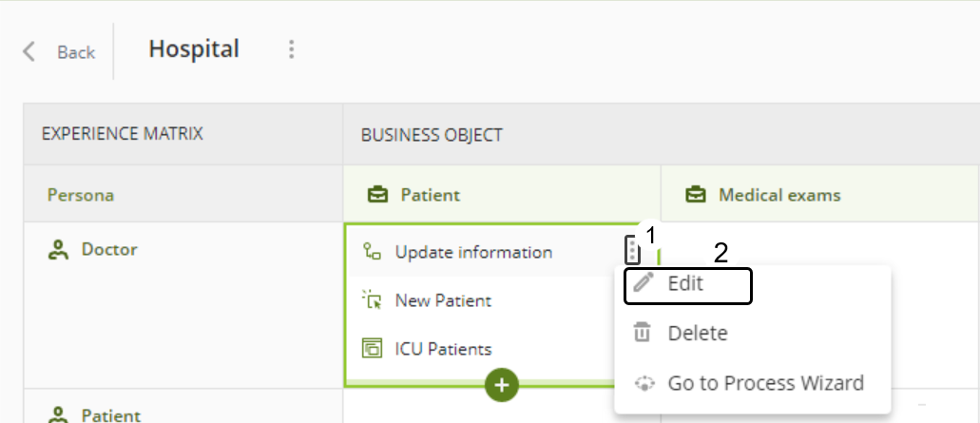
Task: Select Go to Process Wizard option
Action: [765, 383]
